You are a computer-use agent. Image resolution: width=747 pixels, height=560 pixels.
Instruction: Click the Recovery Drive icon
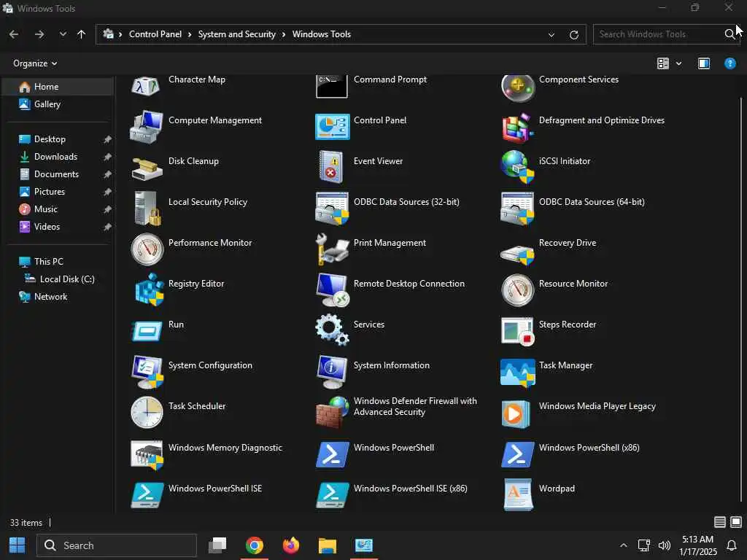tap(517, 254)
